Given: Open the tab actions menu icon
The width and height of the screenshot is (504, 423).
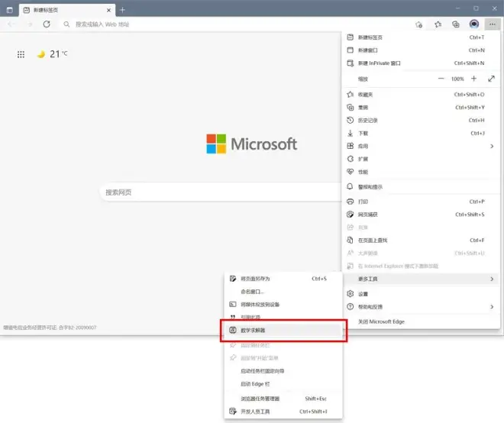Looking at the screenshot, I should pos(10,10).
